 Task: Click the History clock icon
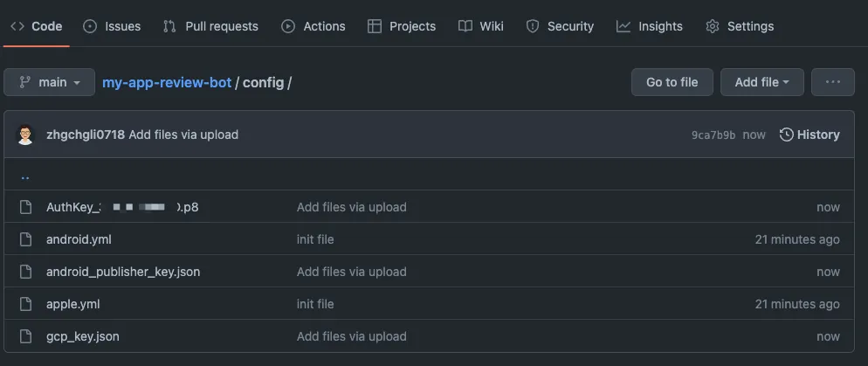pos(786,135)
